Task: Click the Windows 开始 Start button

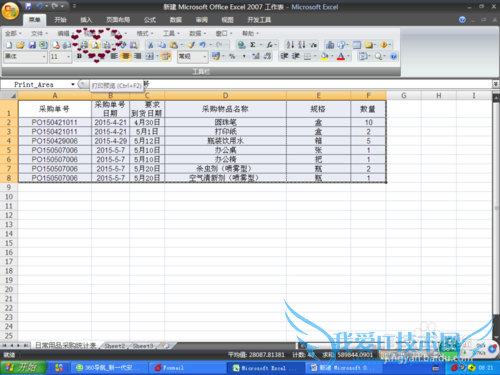Action: pos(23,368)
